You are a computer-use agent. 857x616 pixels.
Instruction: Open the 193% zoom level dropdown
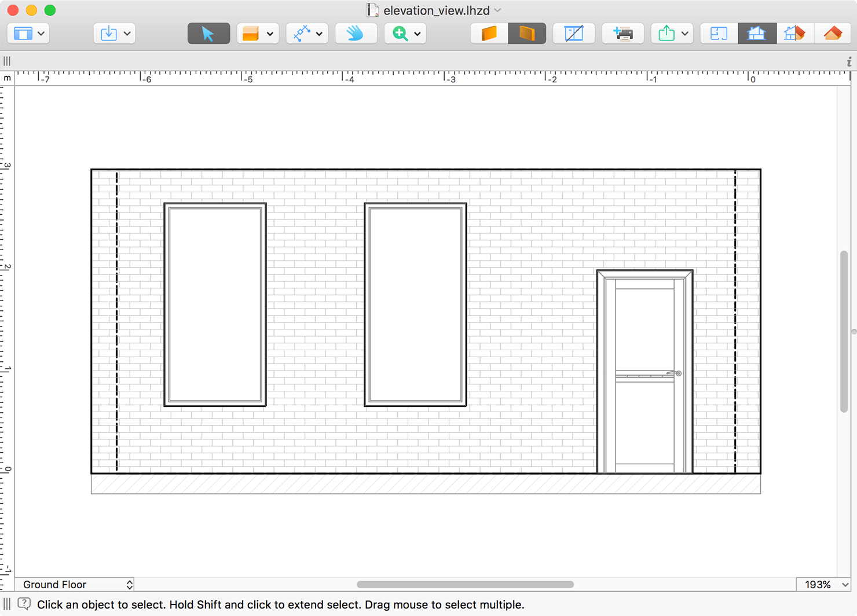pos(826,585)
